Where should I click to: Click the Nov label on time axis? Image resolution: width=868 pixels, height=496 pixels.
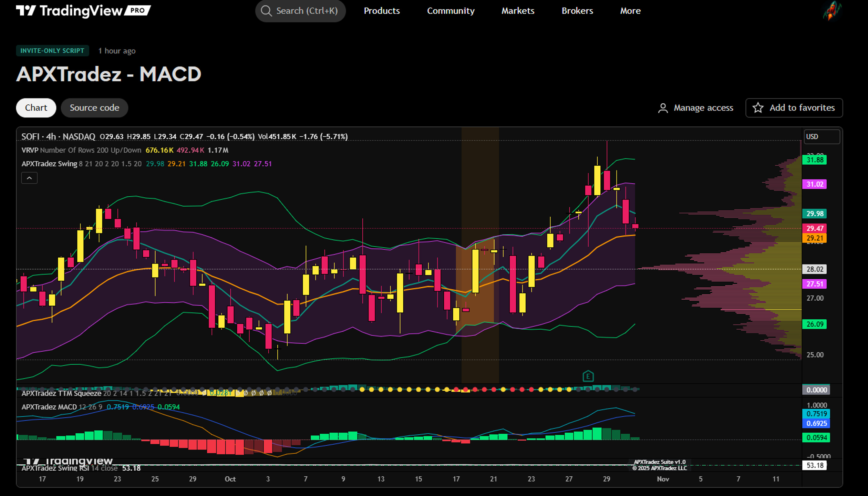click(663, 479)
